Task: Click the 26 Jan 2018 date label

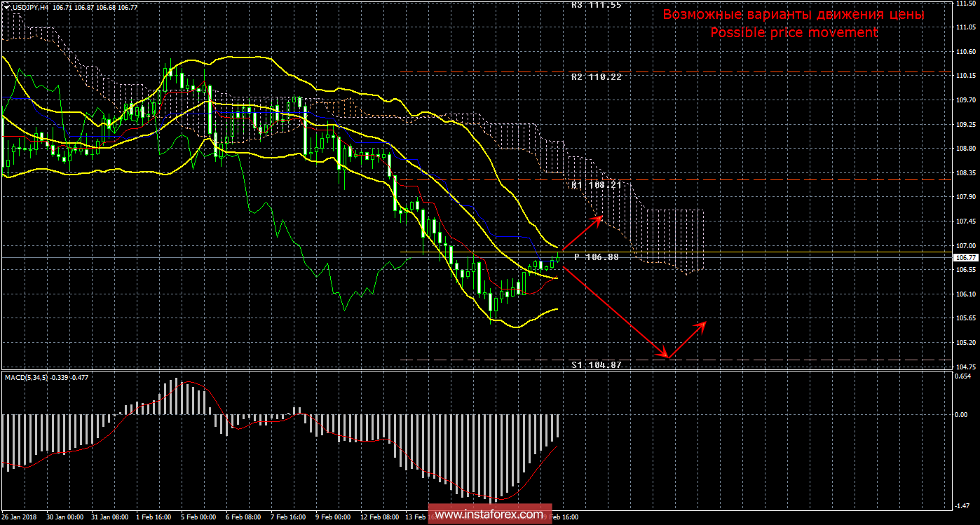Action: [x=20, y=517]
